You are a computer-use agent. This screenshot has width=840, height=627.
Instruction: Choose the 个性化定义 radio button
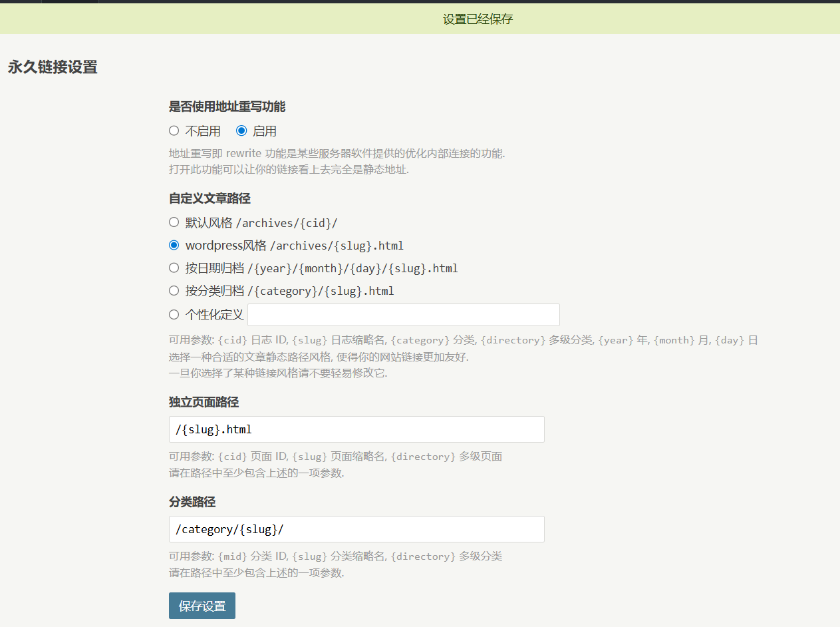(174, 314)
